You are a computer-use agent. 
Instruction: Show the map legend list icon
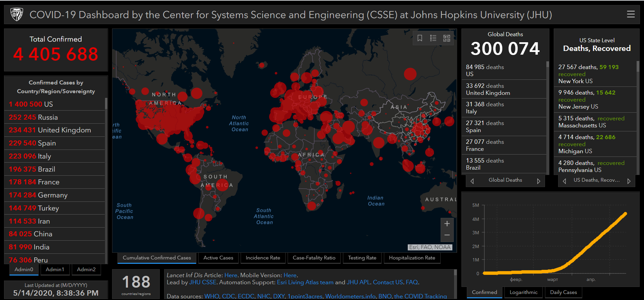click(x=433, y=38)
